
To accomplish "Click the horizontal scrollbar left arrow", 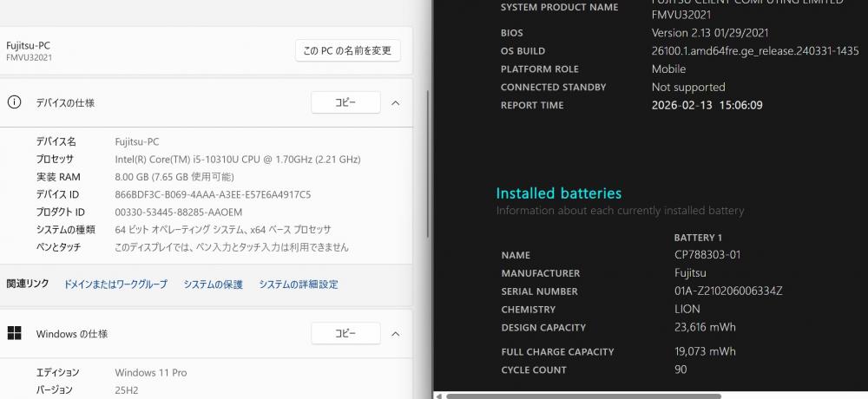I will pyautogui.click(x=439, y=396).
